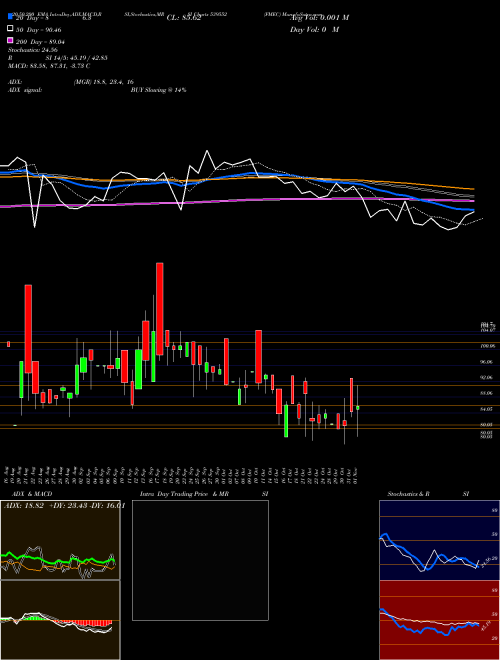Viewport: 500px width, 660px height.
Task: Click the blue 20 Day legend swatch
Action: (x=10, y=17)
